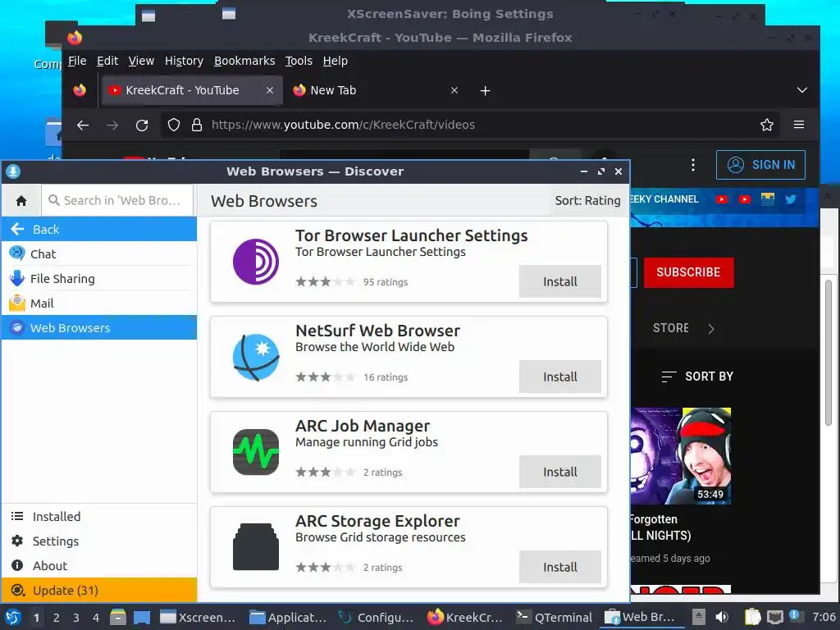Open the start menu on the taskbar

click(x=13, y=617)
